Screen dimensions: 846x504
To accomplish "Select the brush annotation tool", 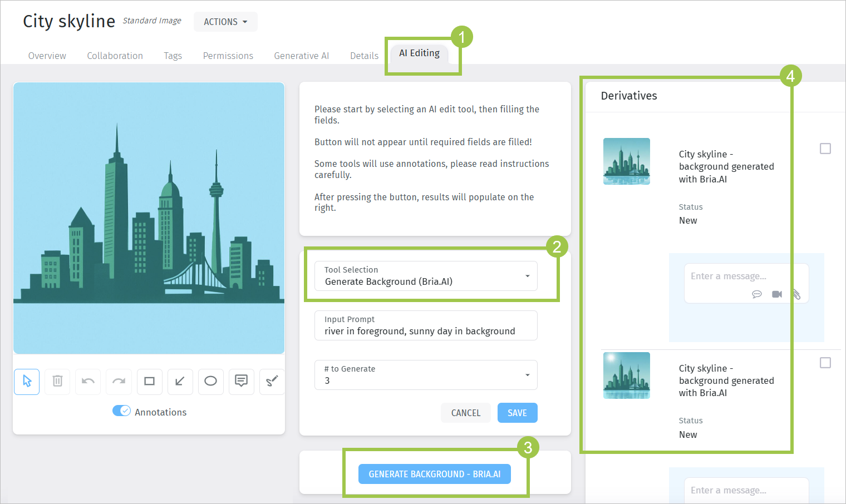I will tap(272, 382).
